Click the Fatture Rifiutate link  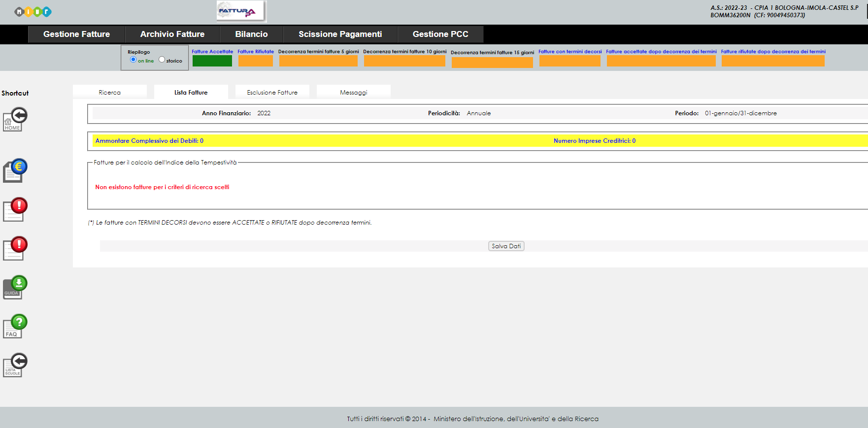(x=255, y=51)
